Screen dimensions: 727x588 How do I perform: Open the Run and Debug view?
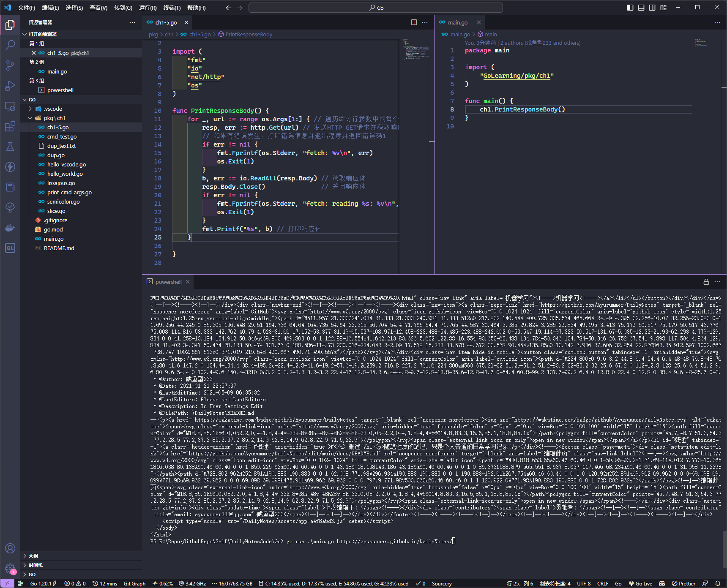point(10,86)
